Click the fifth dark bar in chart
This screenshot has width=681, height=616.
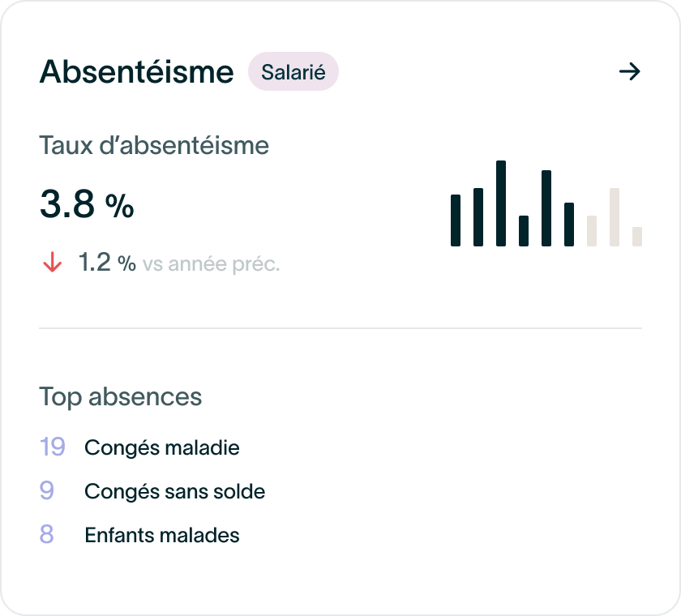[546, 208]
